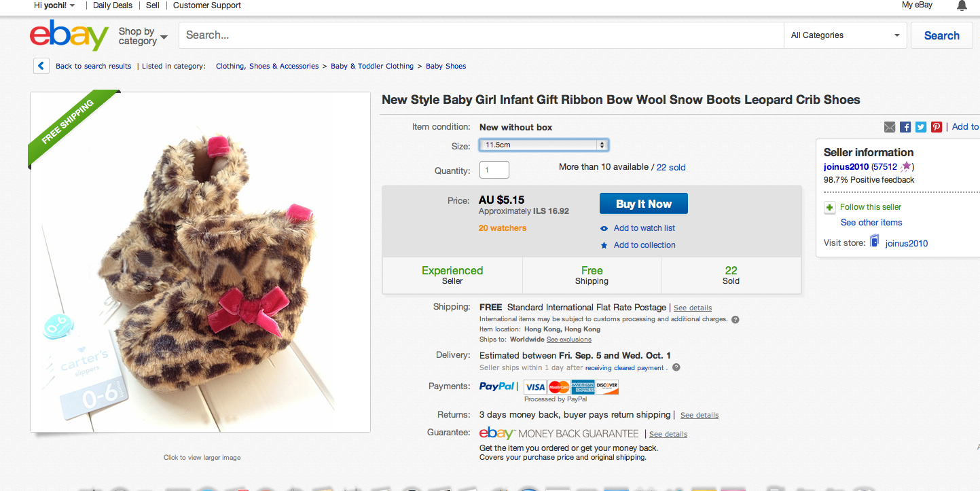Add item to collection
Image resolution: width=980 pixels, height=491 pixels.
644,245
